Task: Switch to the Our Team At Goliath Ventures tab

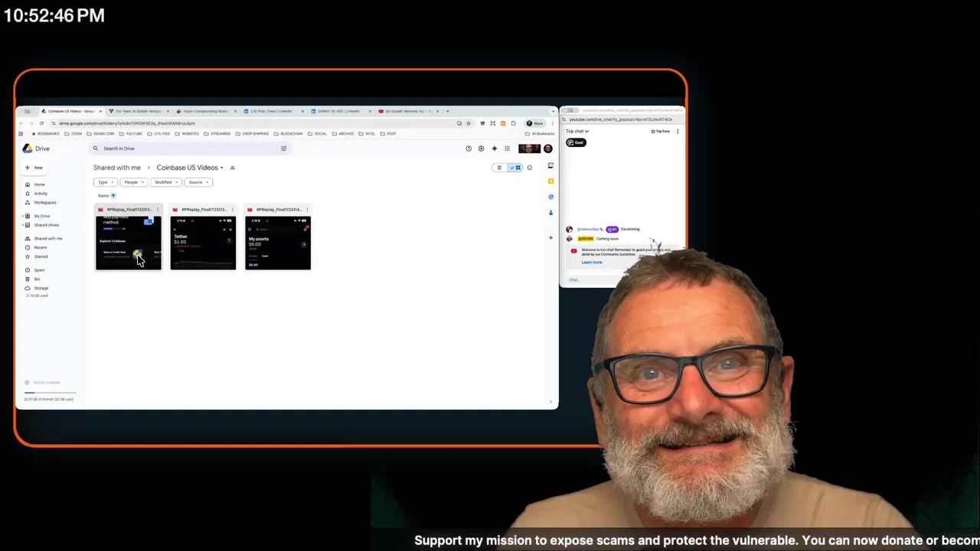Action: (x=139, y=111)
